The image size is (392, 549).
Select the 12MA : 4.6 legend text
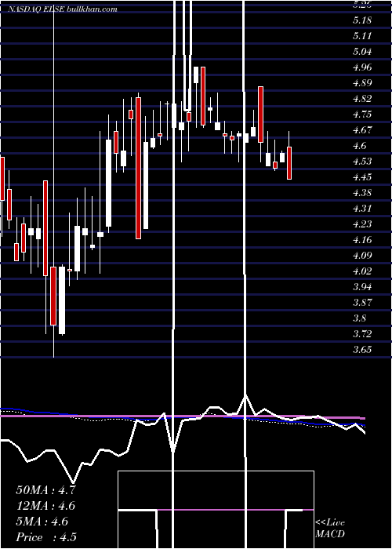pos(45,506)
